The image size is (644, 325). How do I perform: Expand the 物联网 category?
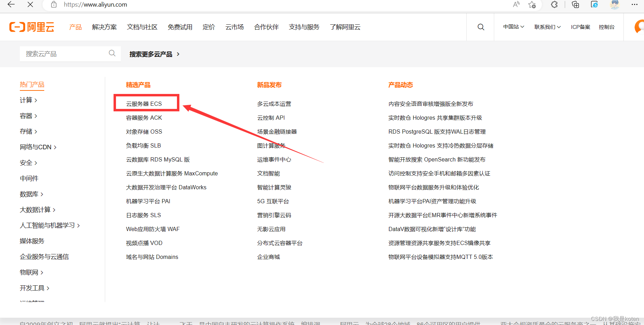[32, 272]
